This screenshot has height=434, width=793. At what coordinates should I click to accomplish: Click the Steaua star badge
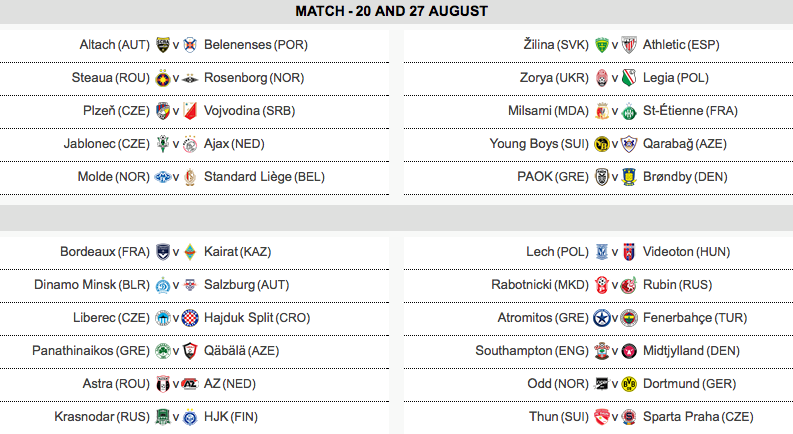point(163,78)
